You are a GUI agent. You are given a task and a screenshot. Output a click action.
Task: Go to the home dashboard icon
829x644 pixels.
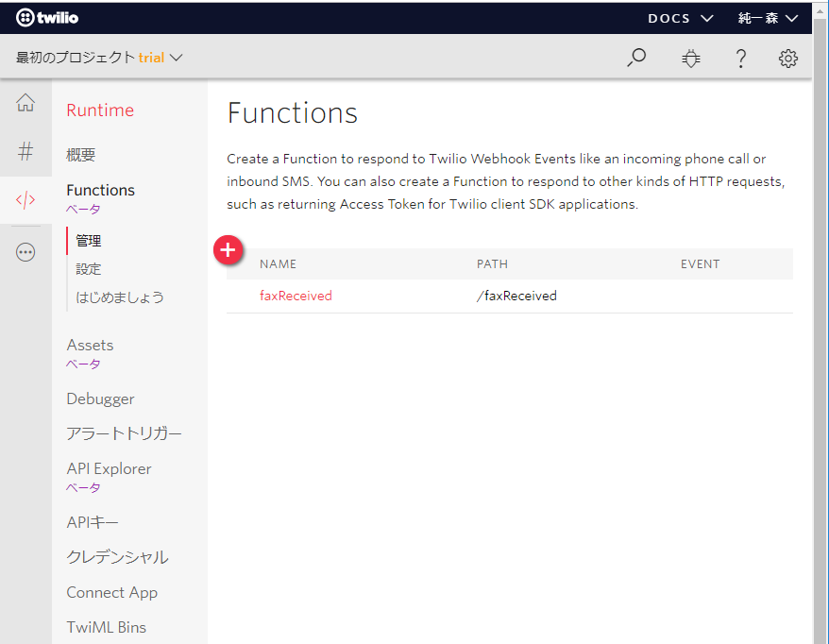pyautogui.click(x=25, y=102)
